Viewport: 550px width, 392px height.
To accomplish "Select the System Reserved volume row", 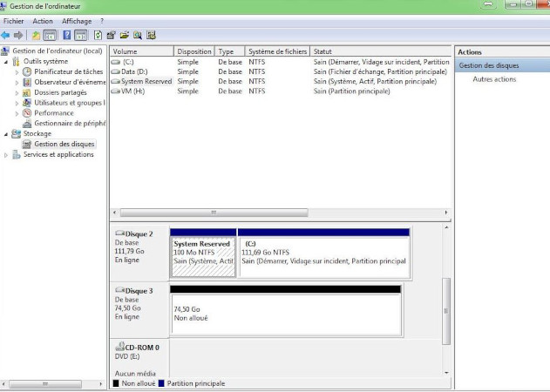I will [146, 81].
